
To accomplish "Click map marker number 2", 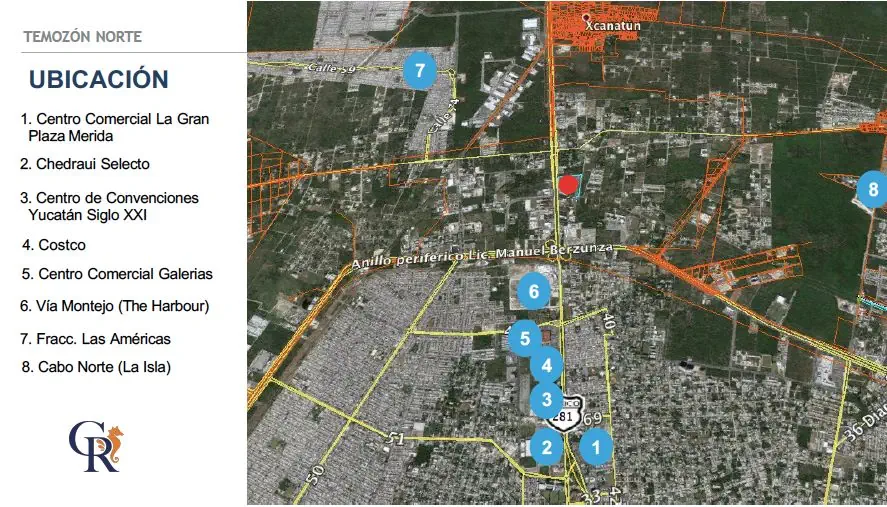I will [x=546, y=448].
